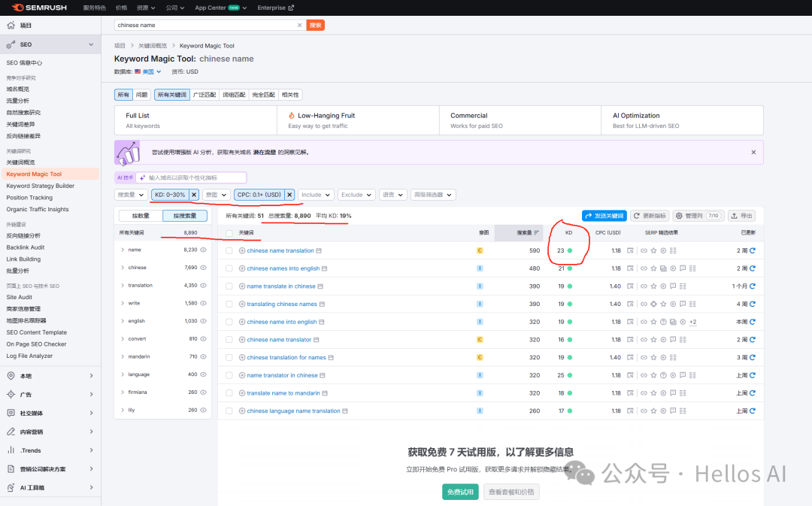Screen dimensions: 812x506
Task: Open the 搜索量 filter dropdown
Action: point(131,195)
